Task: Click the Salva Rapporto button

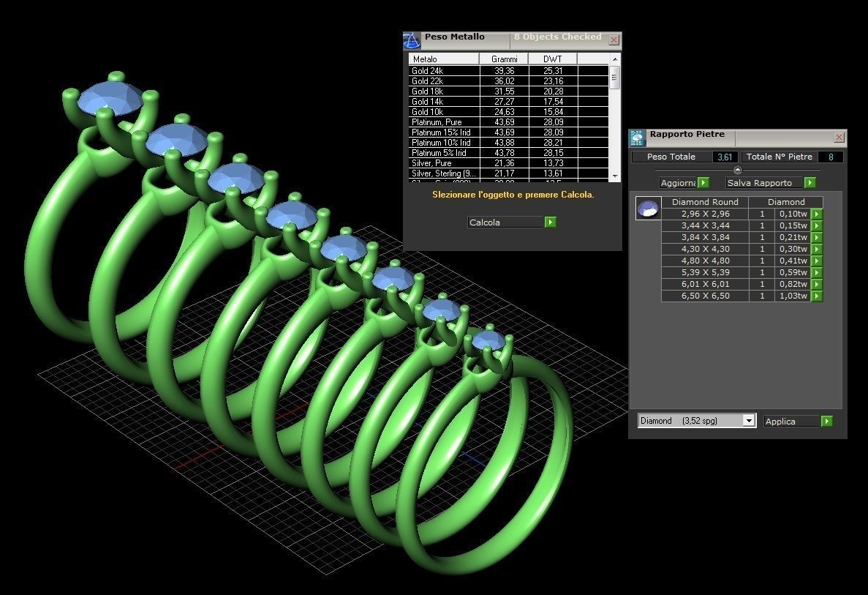Action: [x=771, y=183]
